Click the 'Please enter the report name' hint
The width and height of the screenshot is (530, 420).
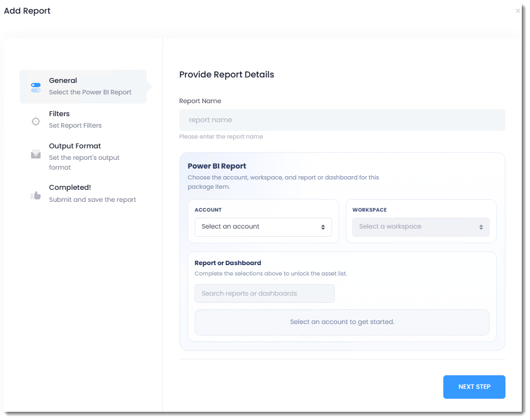click(x=221, y=137)
